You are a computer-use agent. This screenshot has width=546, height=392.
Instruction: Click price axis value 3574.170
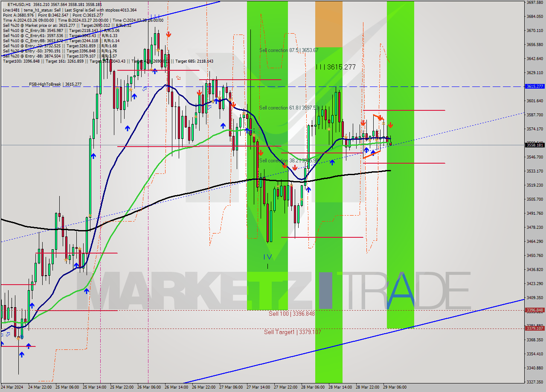(534, 129)
